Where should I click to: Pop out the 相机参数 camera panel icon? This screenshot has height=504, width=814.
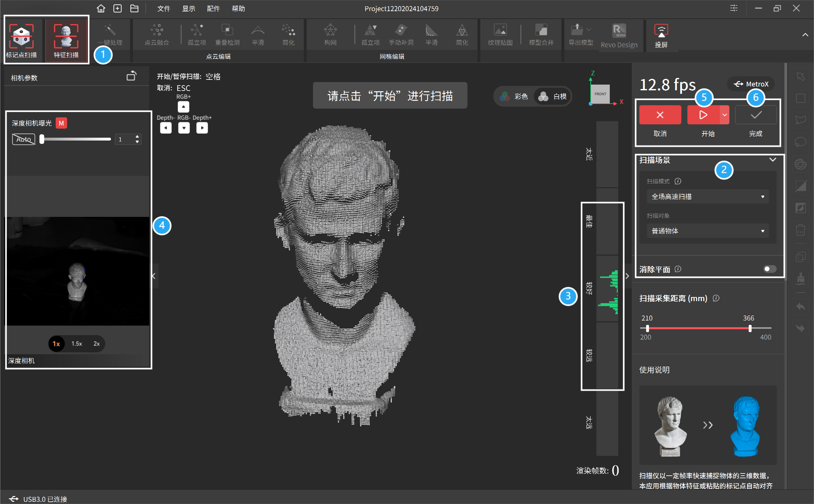tap(131, 76)
